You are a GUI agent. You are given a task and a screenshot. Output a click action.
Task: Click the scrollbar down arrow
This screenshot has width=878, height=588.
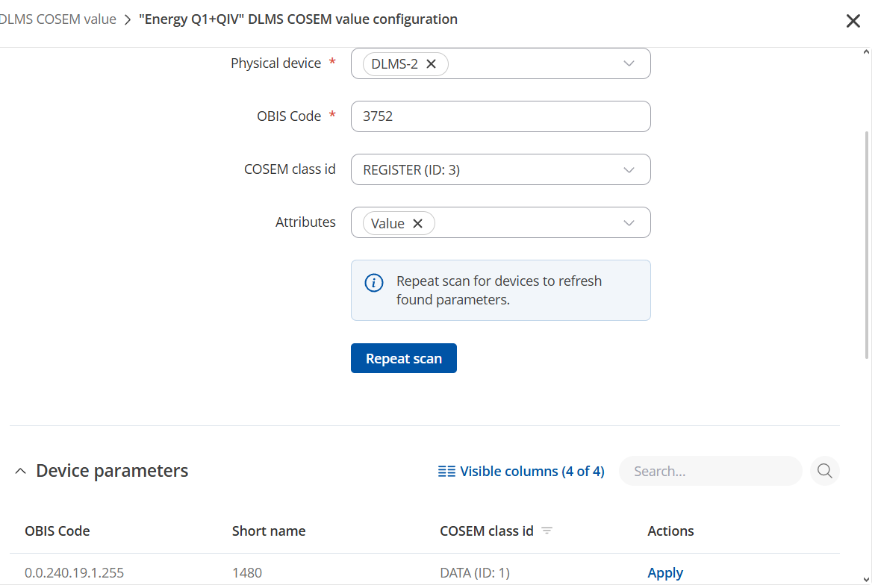coord(867,580)
